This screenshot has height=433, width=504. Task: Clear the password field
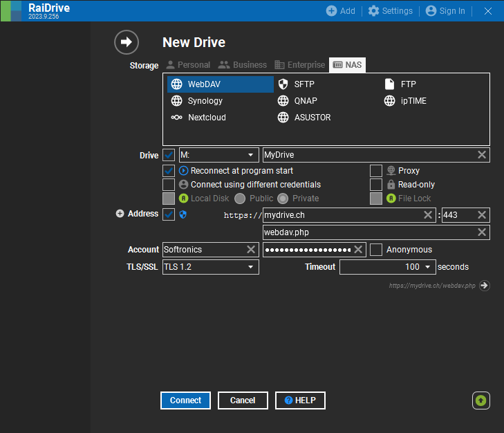pyautogui.click(x=358, y=249)
